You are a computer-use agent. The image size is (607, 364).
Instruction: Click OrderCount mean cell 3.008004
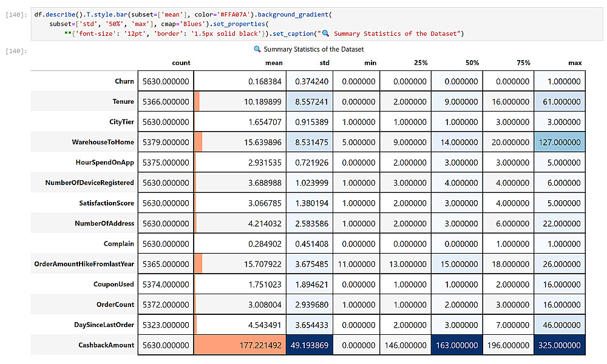click(x=240, y=305)
